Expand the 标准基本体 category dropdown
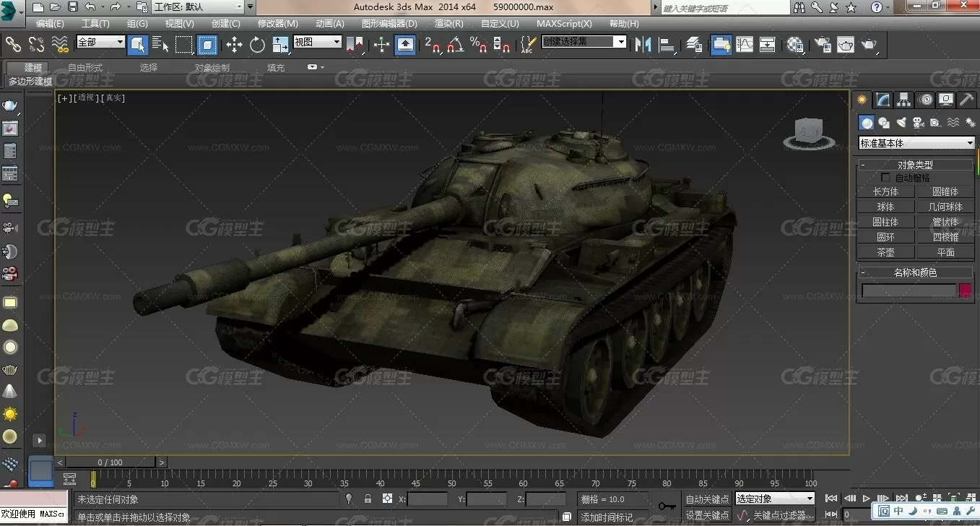 [x=916, y=143]
